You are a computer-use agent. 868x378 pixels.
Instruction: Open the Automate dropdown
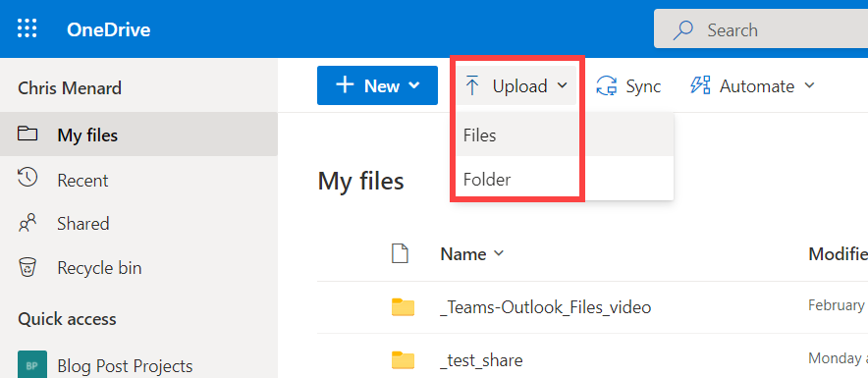(752, 85)
